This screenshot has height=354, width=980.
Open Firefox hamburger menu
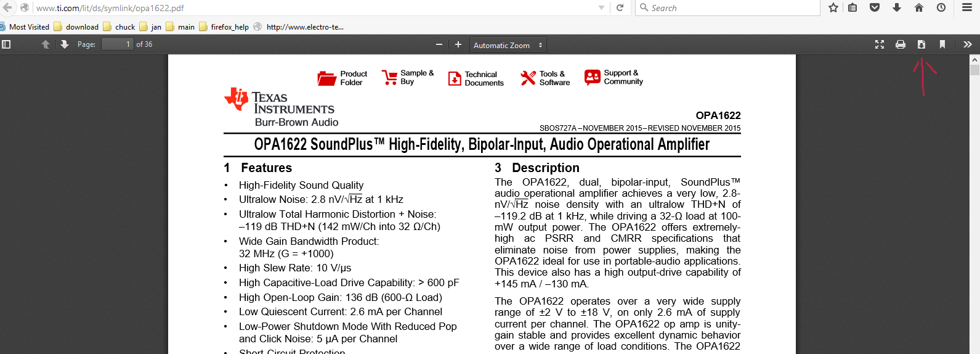[967, 8]
